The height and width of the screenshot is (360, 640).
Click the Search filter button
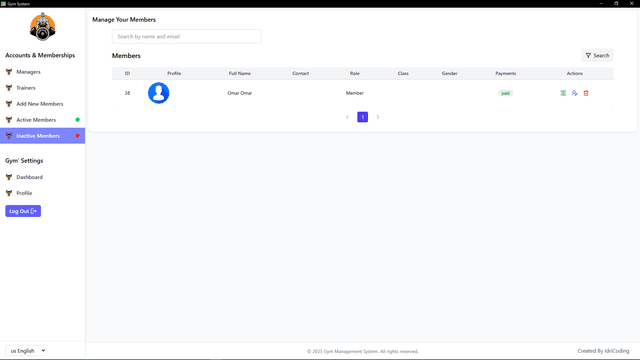(597, 56)
